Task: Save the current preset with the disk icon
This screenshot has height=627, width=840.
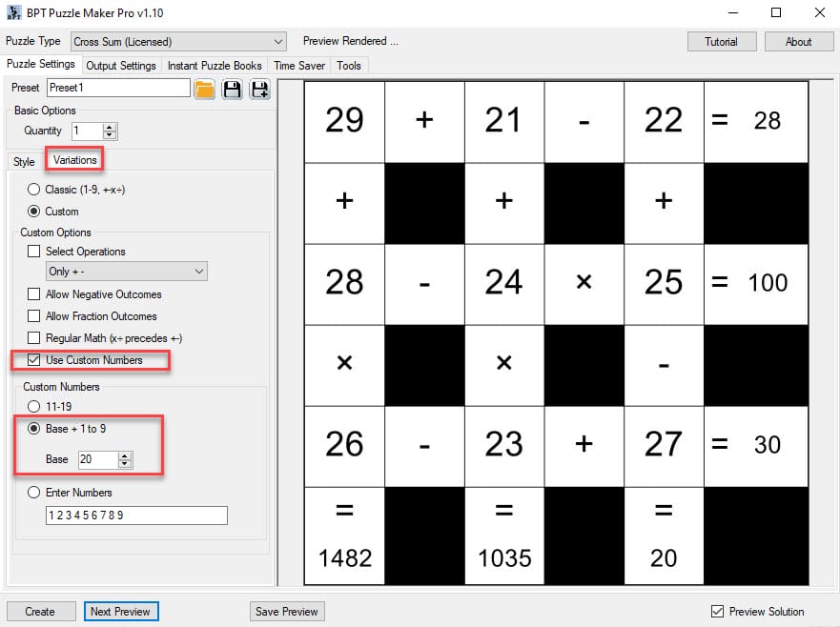Action: 231,88
